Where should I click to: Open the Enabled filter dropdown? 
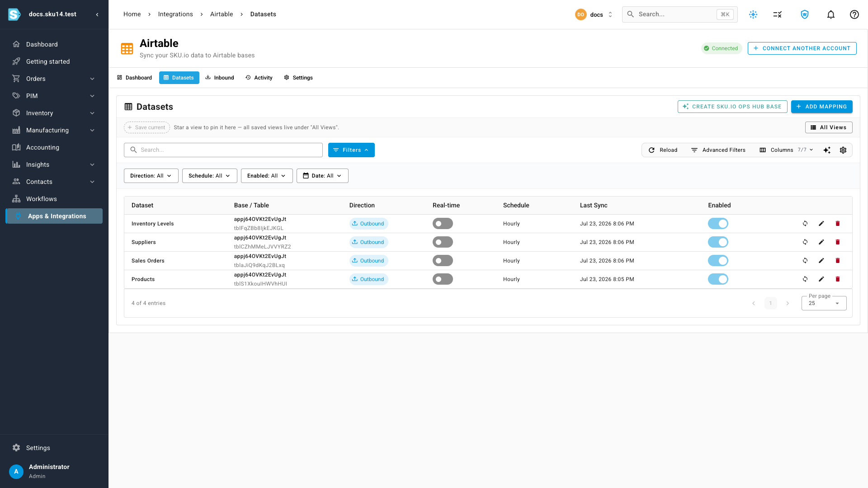(267, 176)
